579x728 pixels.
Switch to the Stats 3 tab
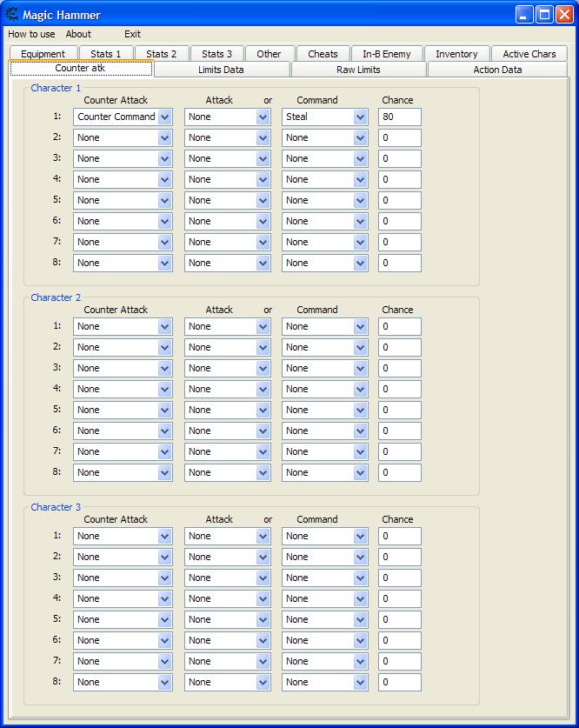[216, 53]
